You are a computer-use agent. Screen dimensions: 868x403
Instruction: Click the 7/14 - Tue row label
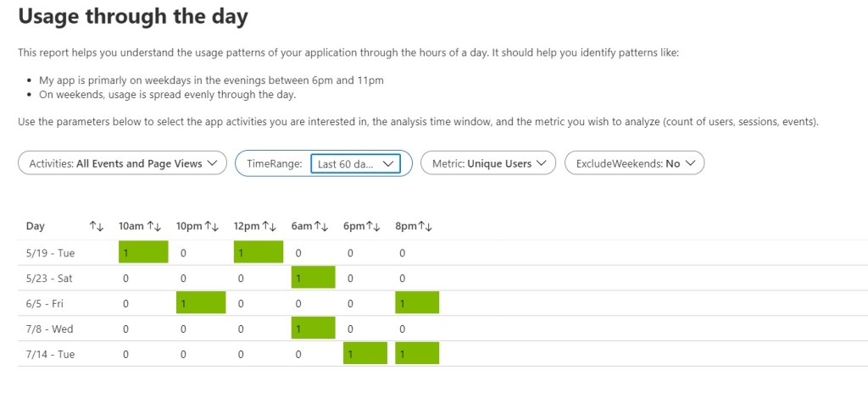[x=50, y=354]
